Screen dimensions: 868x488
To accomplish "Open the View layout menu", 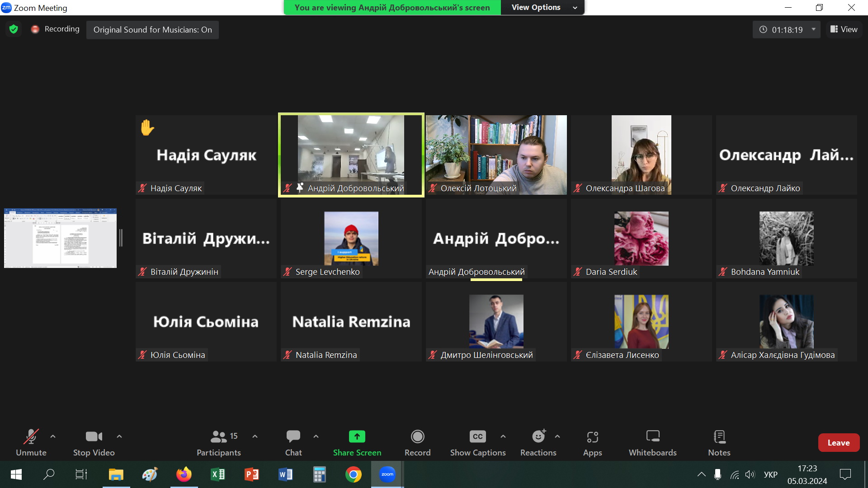I will [x=844, y=29].
